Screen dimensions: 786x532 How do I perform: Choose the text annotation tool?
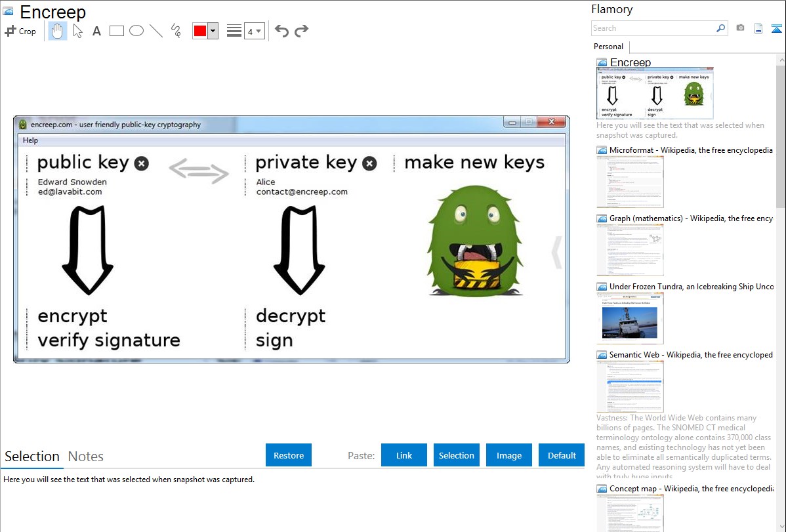pyautogui.click(x=96, y=31)
